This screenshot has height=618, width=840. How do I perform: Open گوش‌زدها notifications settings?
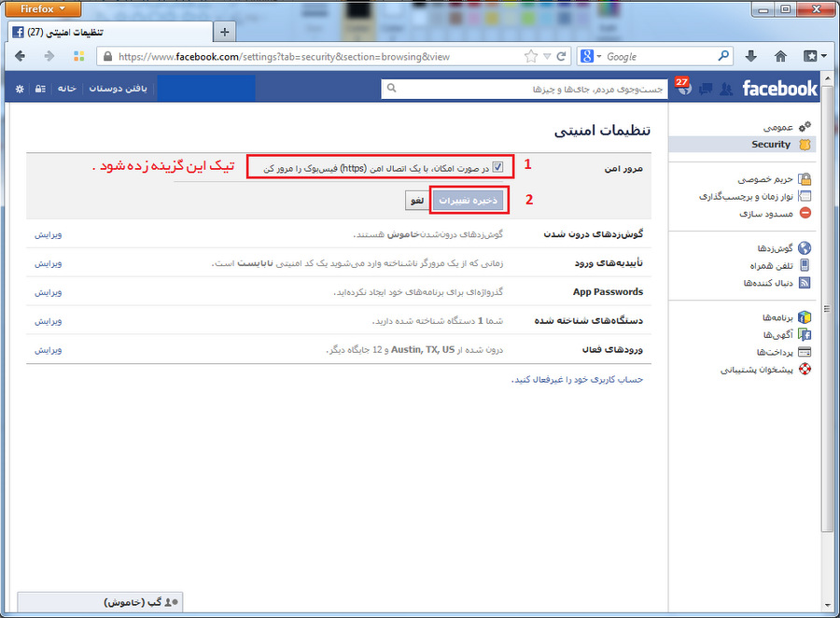point(784,248)
